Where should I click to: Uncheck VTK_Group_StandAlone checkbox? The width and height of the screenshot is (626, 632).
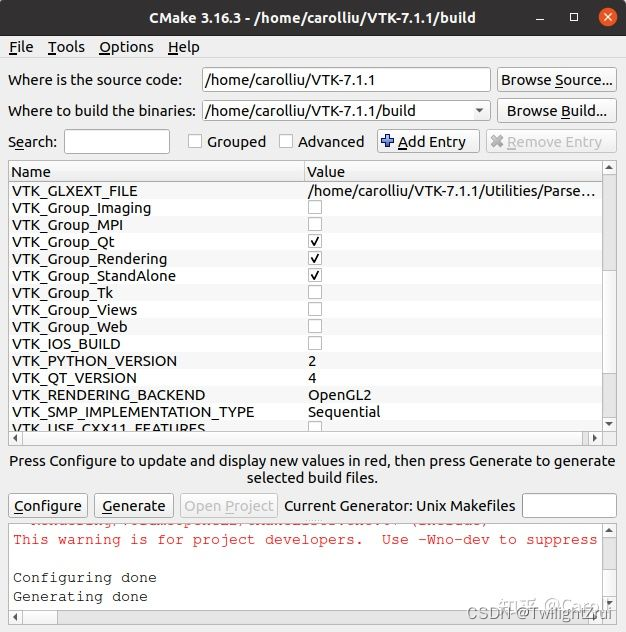point(315,275)
